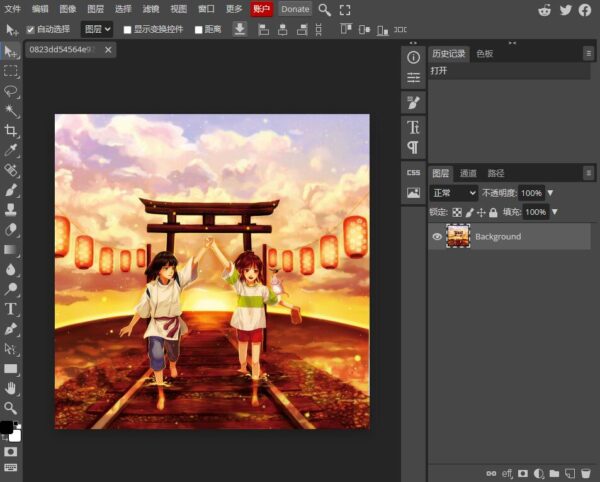Screen dimensions: 600x482
Task: Activate the Hand tool
Action: point(11,388)
